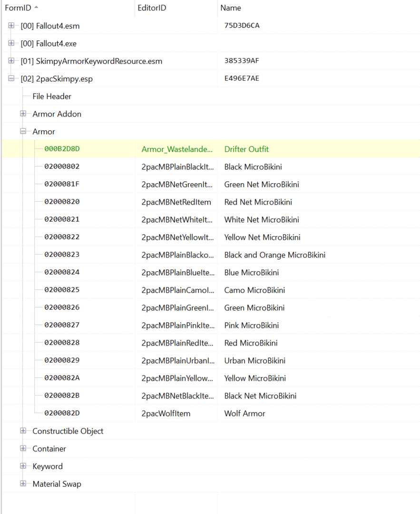Expand the [00] Fallout4.exe node
The height and width of the screenshot is (514, 420).
click(11, 43)
